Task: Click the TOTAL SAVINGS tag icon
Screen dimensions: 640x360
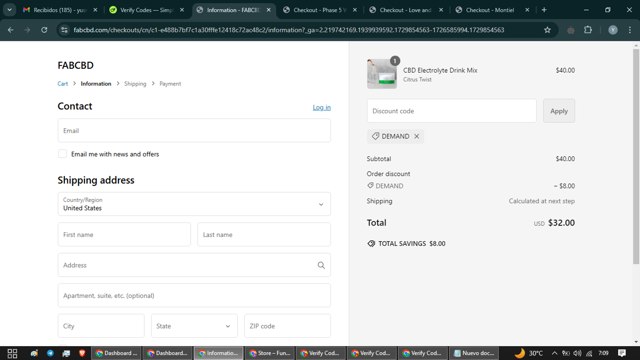Action: pos(371,244)
